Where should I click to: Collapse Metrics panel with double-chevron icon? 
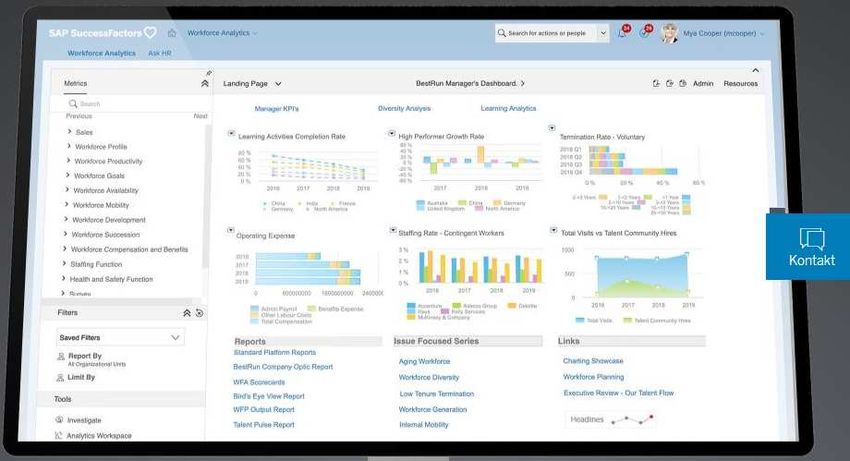pyautogui.click(x=204, y=84)
